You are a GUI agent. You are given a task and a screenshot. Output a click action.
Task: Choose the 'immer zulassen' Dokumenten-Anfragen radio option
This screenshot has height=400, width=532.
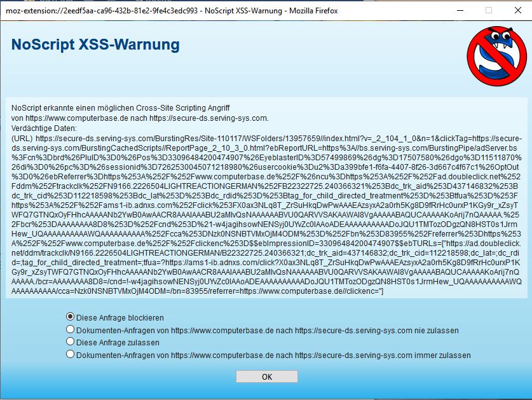(70, 354)
